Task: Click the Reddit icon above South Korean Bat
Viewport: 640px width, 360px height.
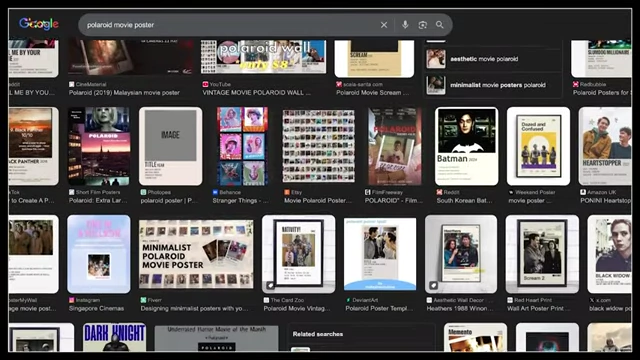Action: pos(439,192)
